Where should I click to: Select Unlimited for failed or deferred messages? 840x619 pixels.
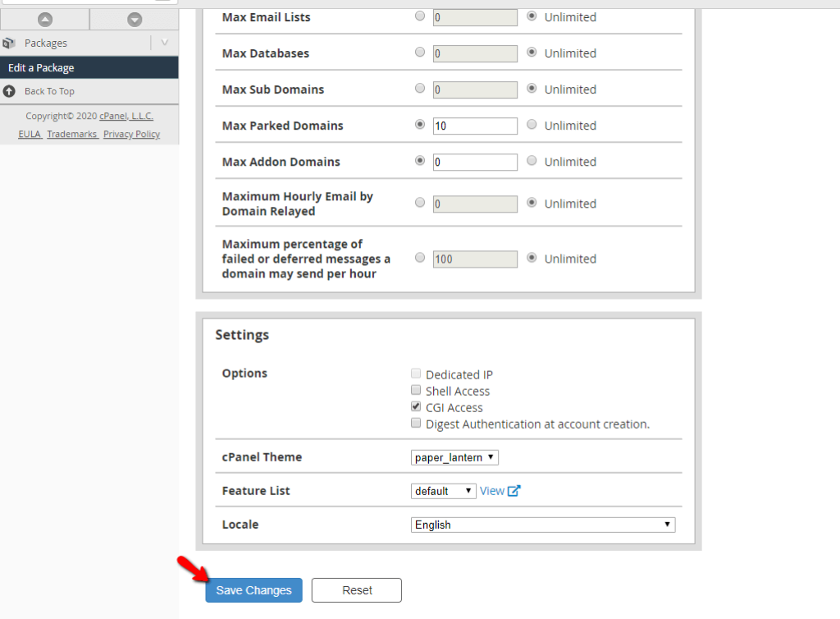click(x=532, y=258)
